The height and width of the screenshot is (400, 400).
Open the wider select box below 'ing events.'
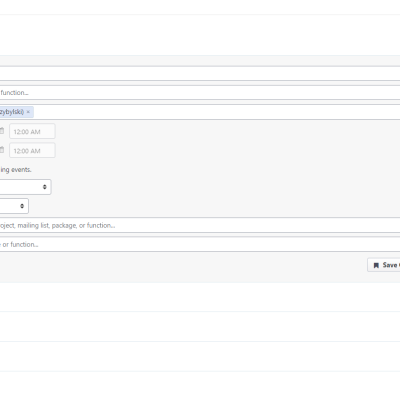tap(25, 187)
